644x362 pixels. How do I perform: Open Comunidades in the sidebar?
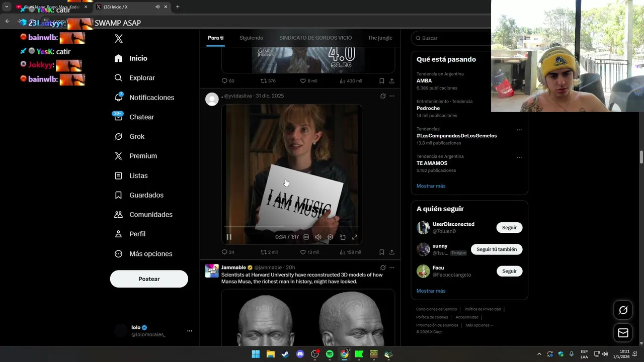coord(143,215)
